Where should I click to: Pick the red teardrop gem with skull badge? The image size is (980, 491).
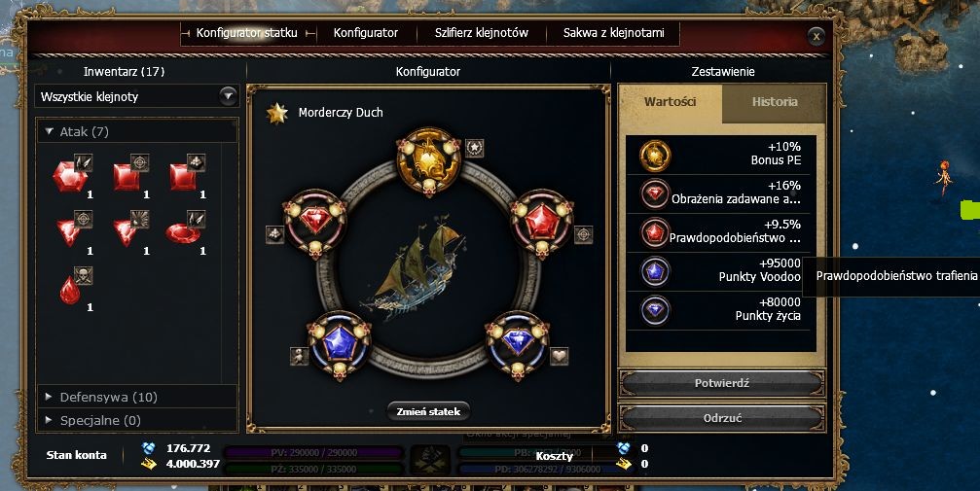[70, 291]
